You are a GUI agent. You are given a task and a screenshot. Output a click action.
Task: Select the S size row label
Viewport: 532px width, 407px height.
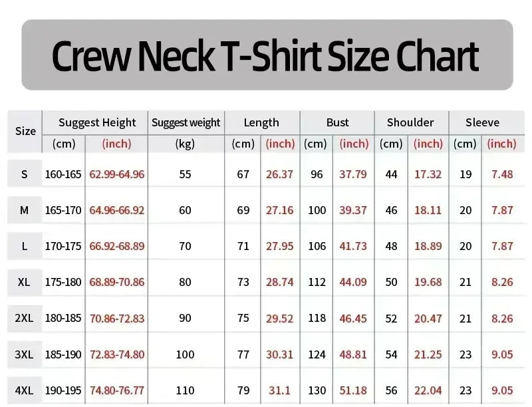coord(25,174)
